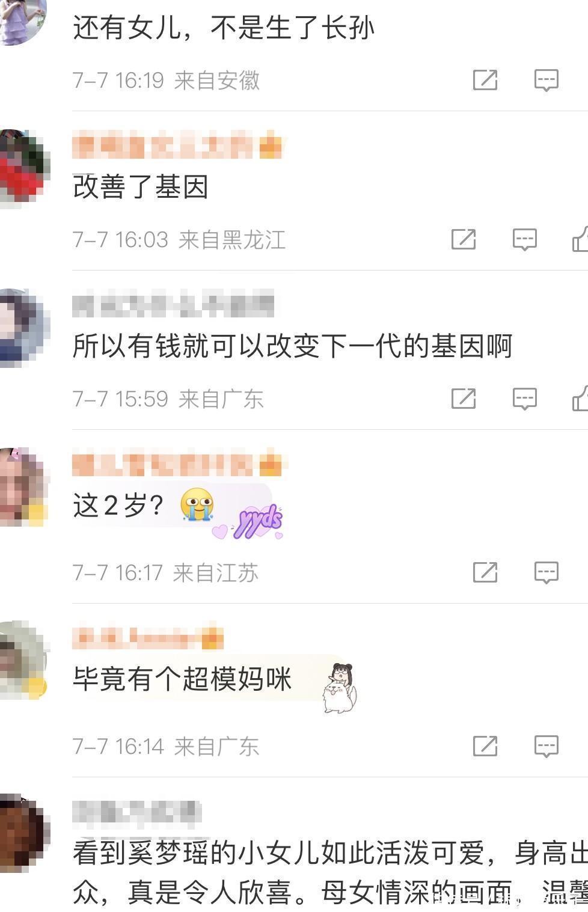Open red-avatar profile beside 改善了基因
This screenshot has width=588, height=912.
(x=24, y=168)
